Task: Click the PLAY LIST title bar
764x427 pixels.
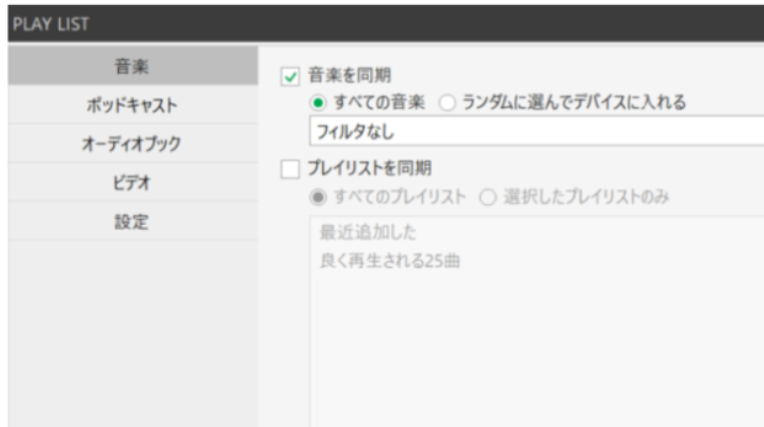Action: tap(380, 22)
